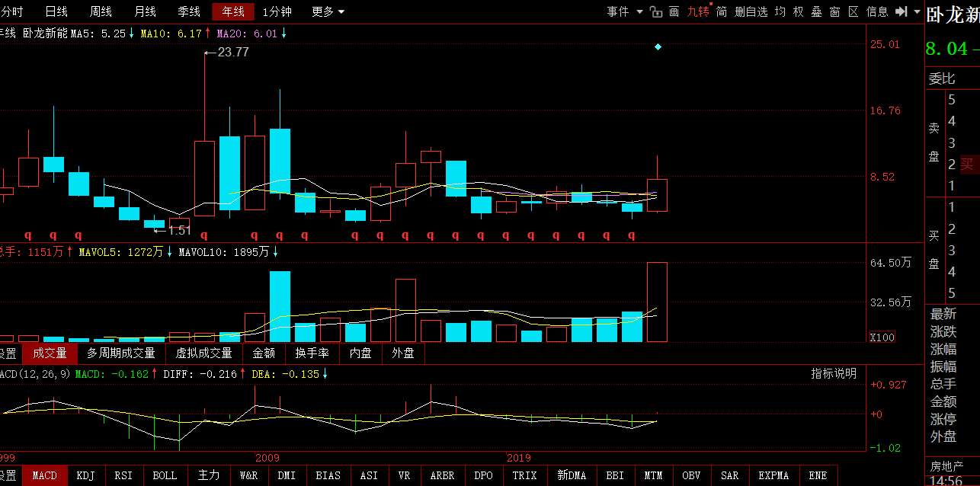Click the 房地产 sector label
Screen dimensions: 980x486
946,466
